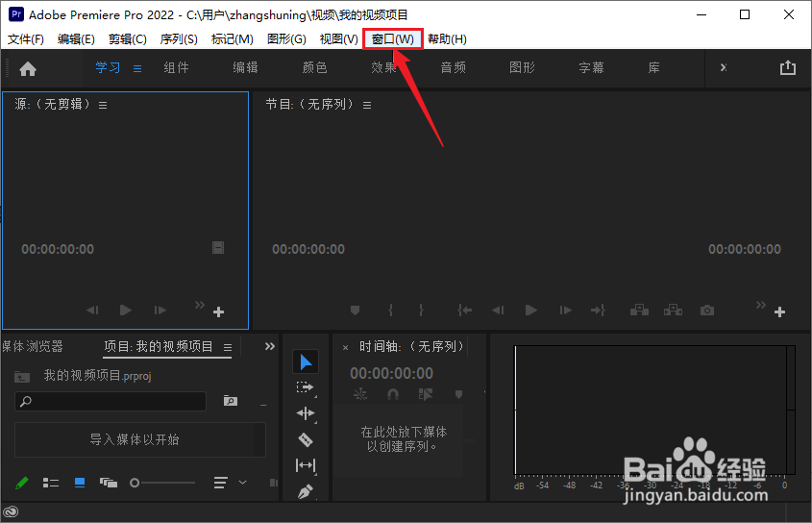
Task: Click the timeline timecode 00:00:00:00
Action: [x=391, y=373]
